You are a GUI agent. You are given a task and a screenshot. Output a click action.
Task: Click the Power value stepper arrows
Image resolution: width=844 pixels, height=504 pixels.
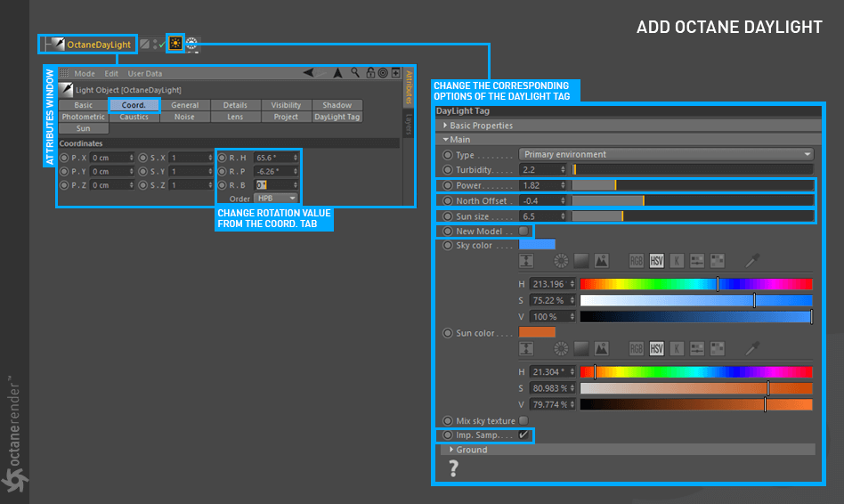(563, 185)
